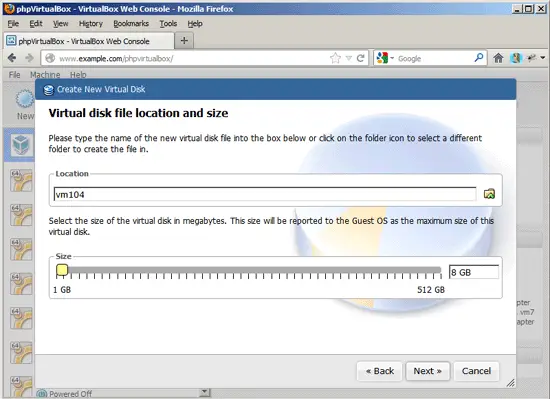The image size is (550, 399).
Task: Click the Firefox logo in title bar
Action: click(x=9, y=8)
